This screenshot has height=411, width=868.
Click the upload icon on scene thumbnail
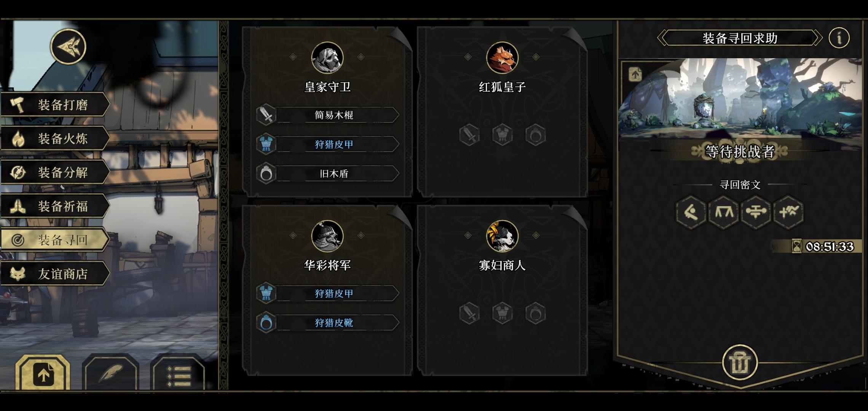coord(635,74)
